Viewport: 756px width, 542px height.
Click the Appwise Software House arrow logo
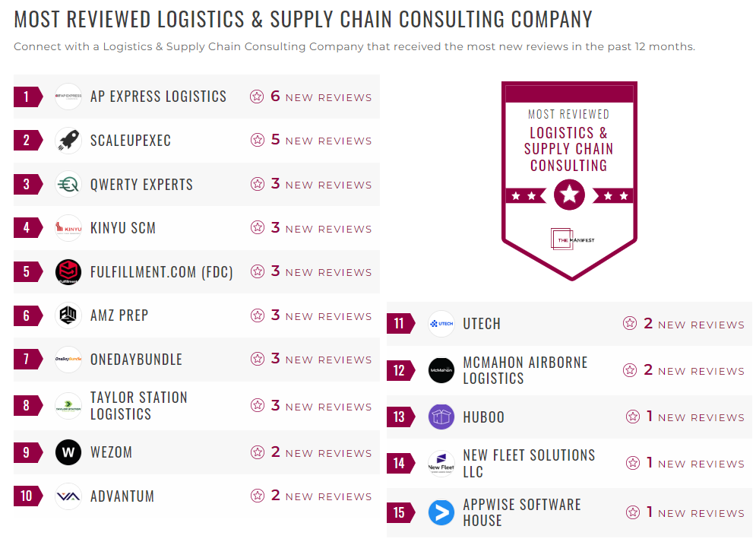(x=441, y=512)
